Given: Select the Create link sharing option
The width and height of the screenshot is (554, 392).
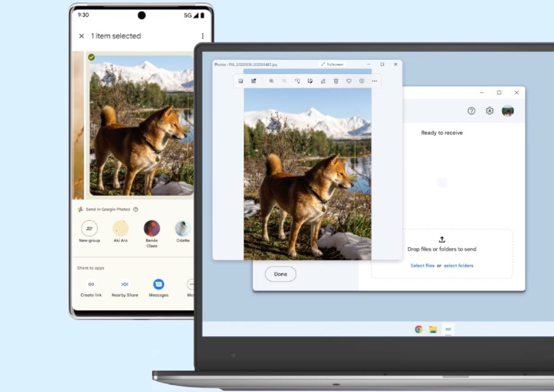Looking at the screenshot, I should pos(90,285).
